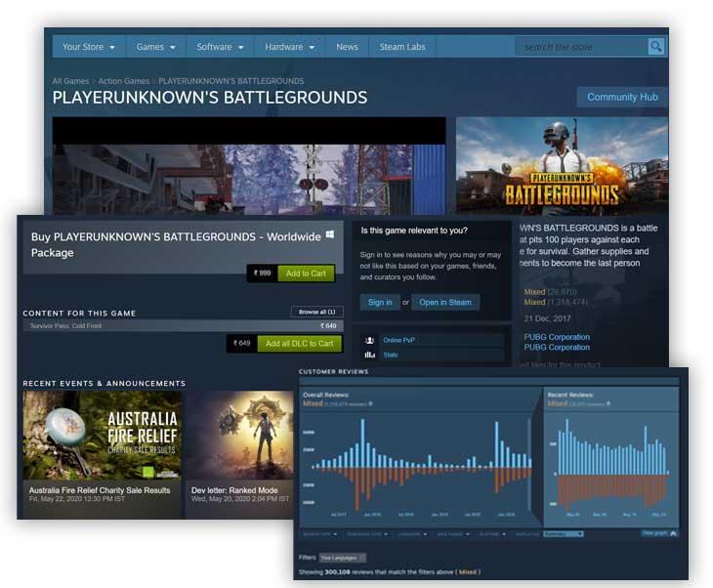Click the PLAYERUNKNOWN'S BATTLEGROUNDS breadcrumb link

click(231, 81)
